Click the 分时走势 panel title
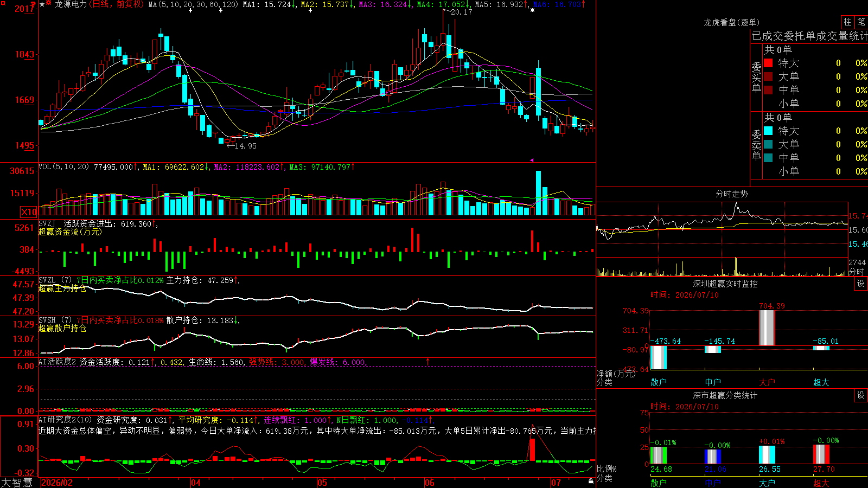The width and height of the screenshot is (868, 488). coord(732,194)
